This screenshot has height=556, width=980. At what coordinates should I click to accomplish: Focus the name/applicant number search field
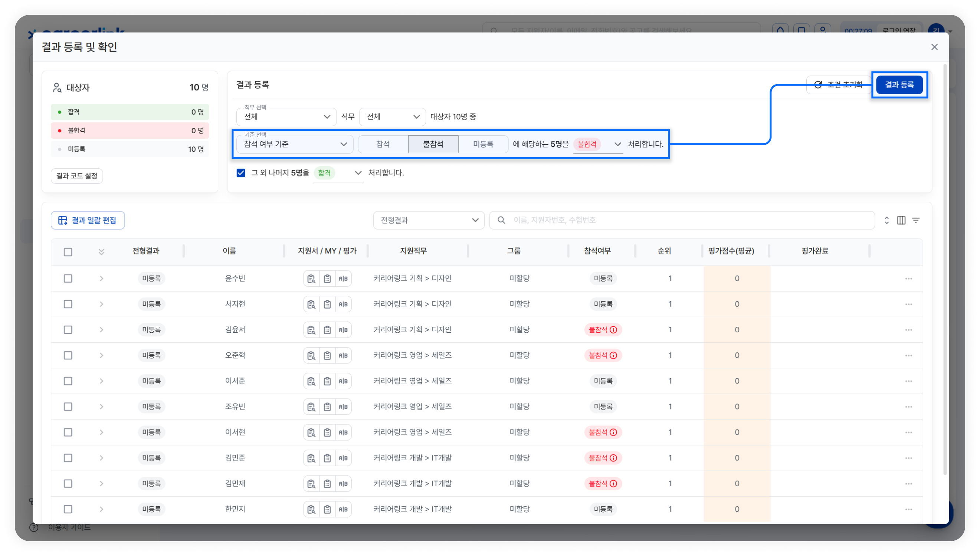pos(682,220)
